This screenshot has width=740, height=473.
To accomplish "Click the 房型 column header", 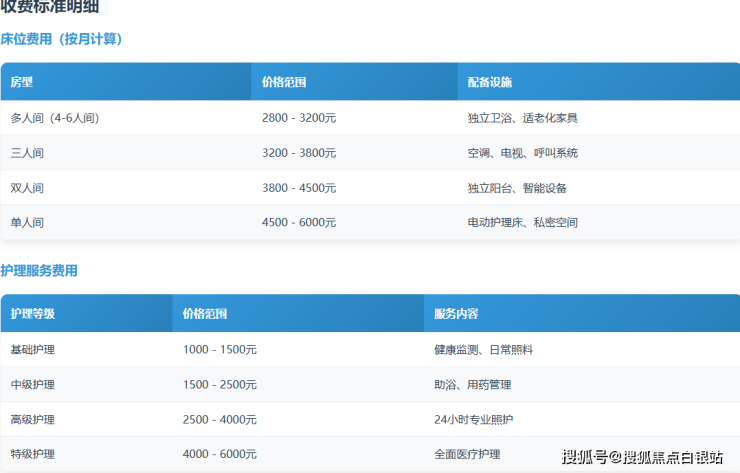I will (22, 82).
